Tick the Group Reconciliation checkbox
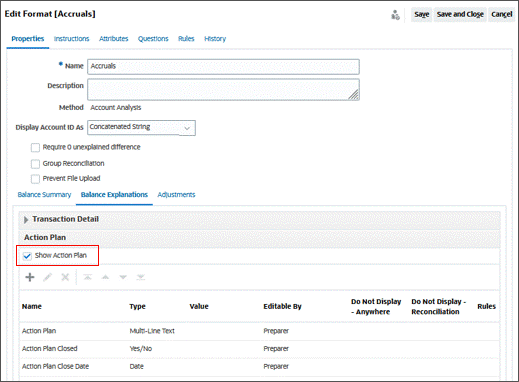 [x=35, y=164]
